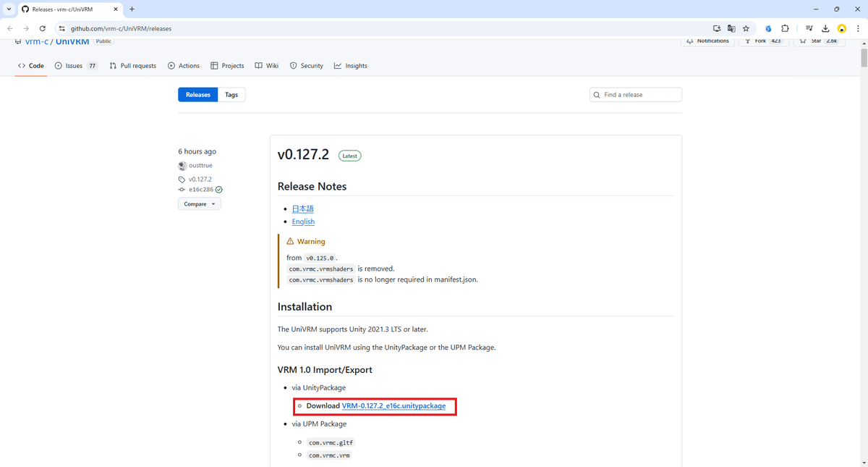This screenshot has height=467, width=868.
Task: Open the Actions tab
Action: tap(184, 65)
